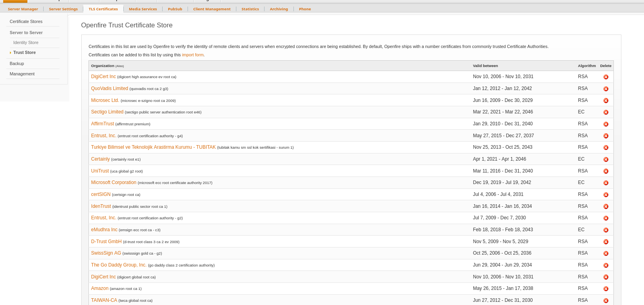
Task: Open the Turkiye Bilimsel TUBITAK certificate link
Action: click(x=153, y=147)
